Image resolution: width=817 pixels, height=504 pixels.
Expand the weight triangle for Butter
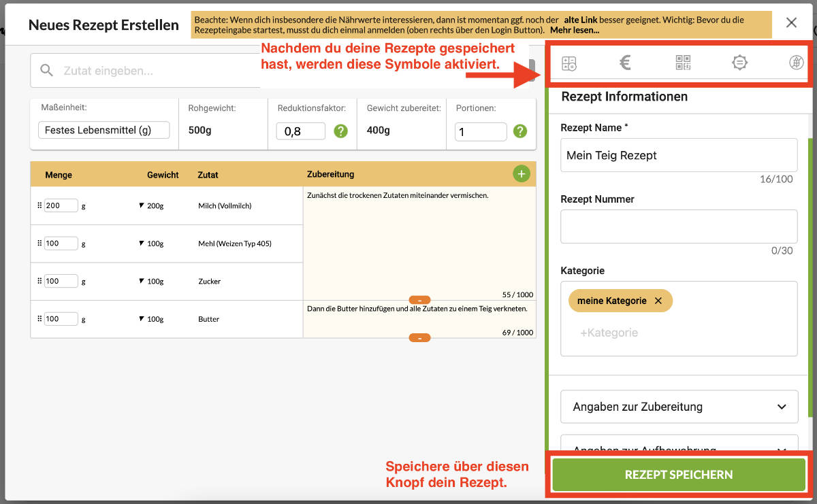click(x=141, y=319)
